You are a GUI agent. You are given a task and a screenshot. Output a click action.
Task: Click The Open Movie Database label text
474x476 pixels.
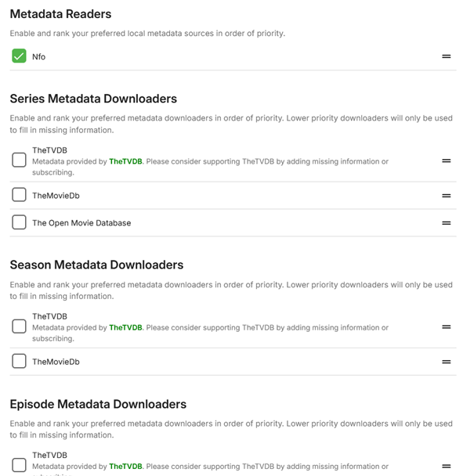pyautogui.click(x=81, y=223)
